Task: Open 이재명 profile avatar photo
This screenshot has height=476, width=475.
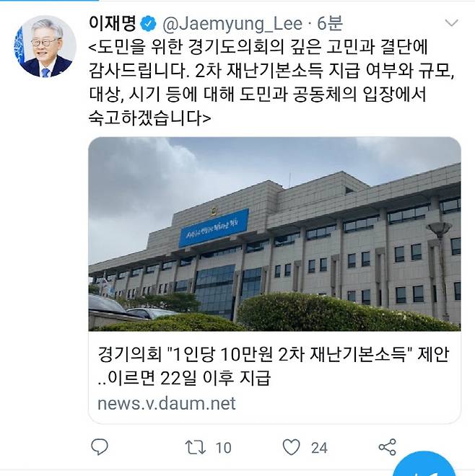Action: pyautogui.click(x=45, y=46)
